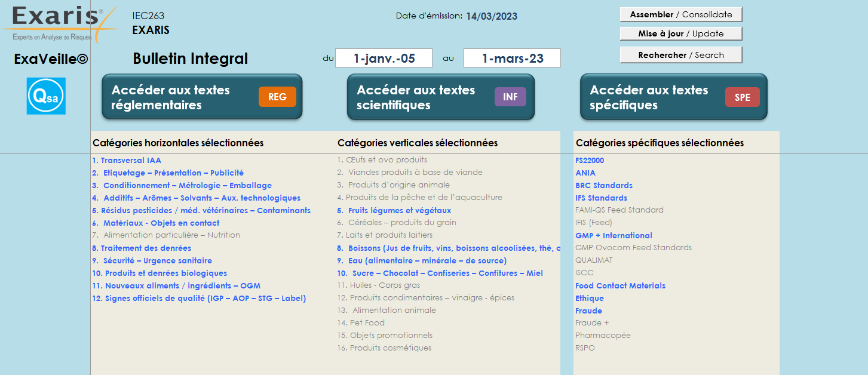Select Sucre – Chocolat – Confiseries category
The width and height of the screenshot is (868, 375).
(x=440, y=273)
